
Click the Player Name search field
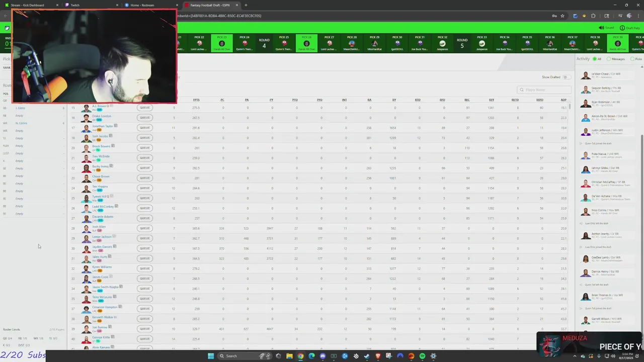click(544, 89)
